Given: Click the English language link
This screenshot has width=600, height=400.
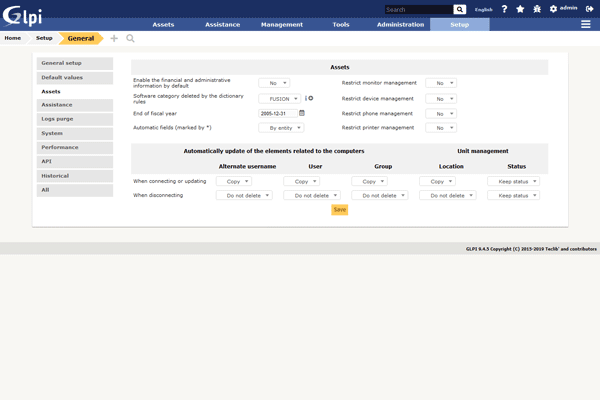Looking at the screenshot, I should pyautogui.click(x=484, y=9).
